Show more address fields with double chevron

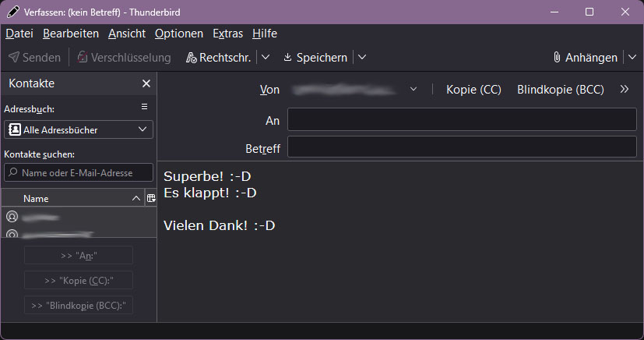coord(625,90)
